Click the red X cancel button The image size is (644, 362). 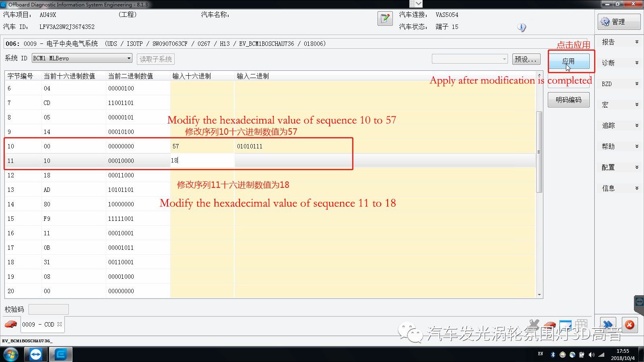630,325
